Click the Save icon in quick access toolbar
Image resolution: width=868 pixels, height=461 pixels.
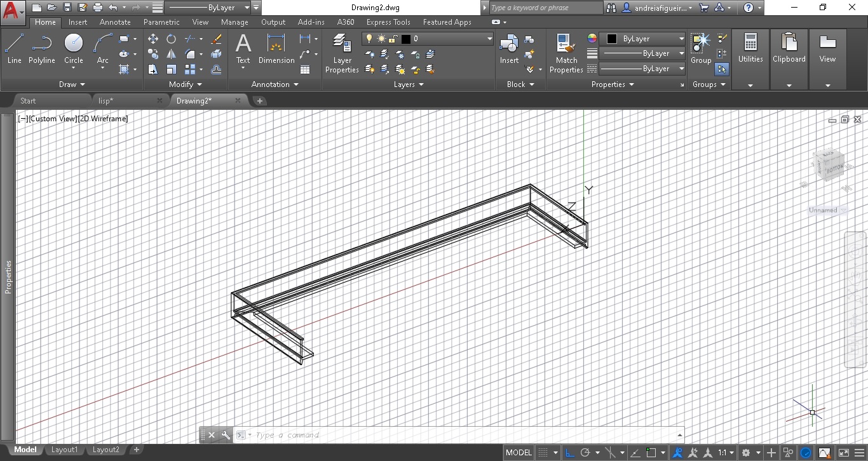67,8
